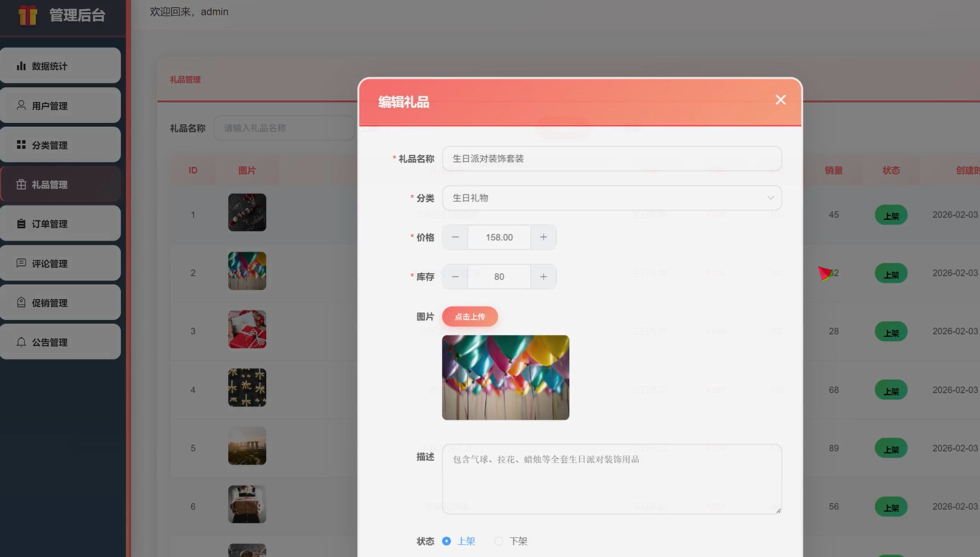Click the bar chart icon for 数据统计
The height and width of the screenshot is (557, 980).
click(21, 66)
